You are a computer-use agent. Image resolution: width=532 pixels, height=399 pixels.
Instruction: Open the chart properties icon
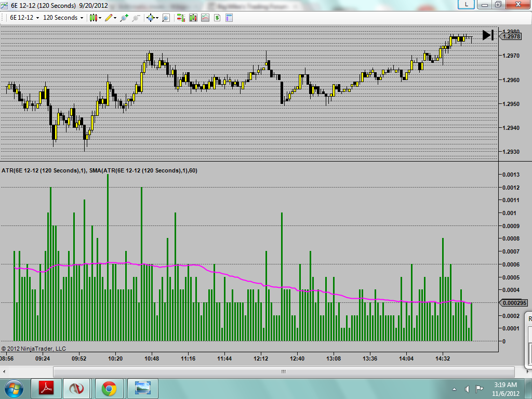pos(229,18)
